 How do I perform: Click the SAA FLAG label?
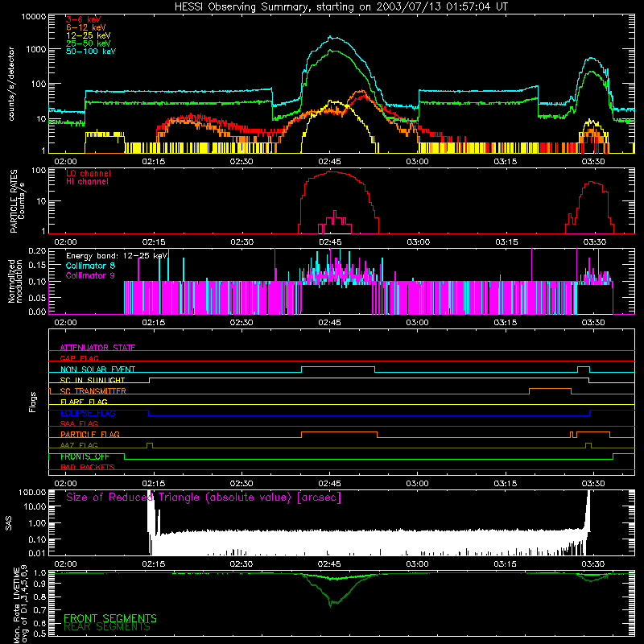click(x=79, y=423)
